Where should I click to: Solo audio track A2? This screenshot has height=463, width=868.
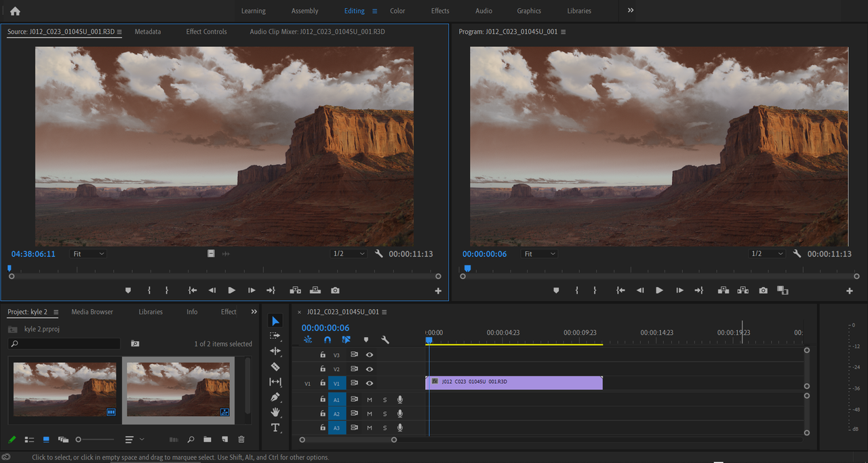(384, 414)
